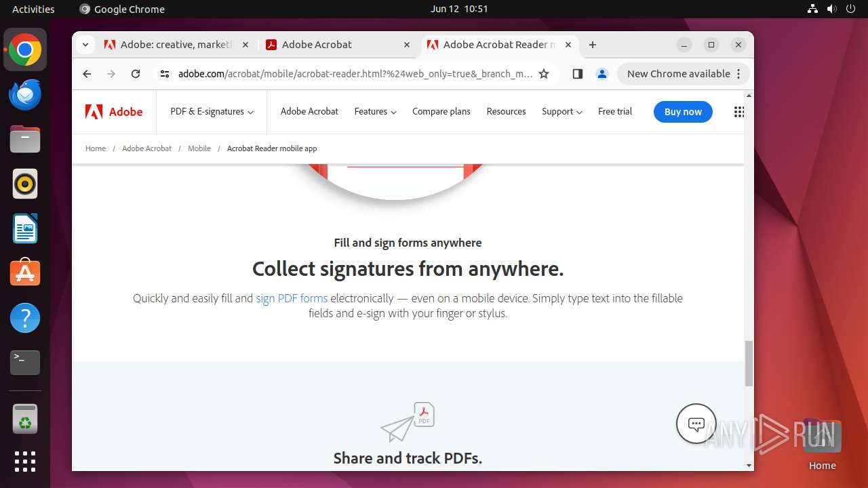Go to Home breadcrumb
This screenshot has width=868, height=488.
pos(96,148)
